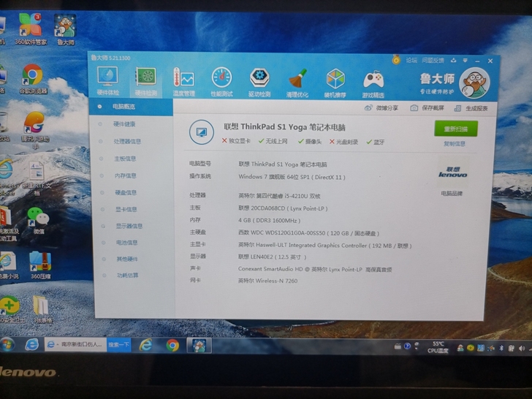Click the 无线上网 status indicator

[273, 141]
